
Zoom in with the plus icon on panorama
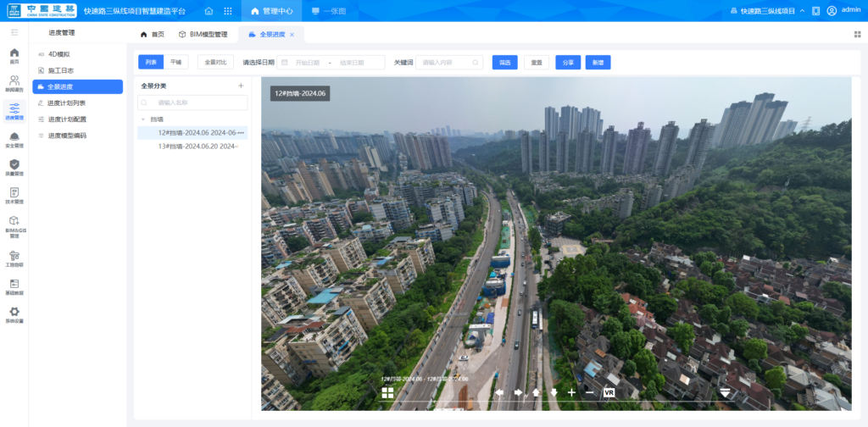coord(571,392)
